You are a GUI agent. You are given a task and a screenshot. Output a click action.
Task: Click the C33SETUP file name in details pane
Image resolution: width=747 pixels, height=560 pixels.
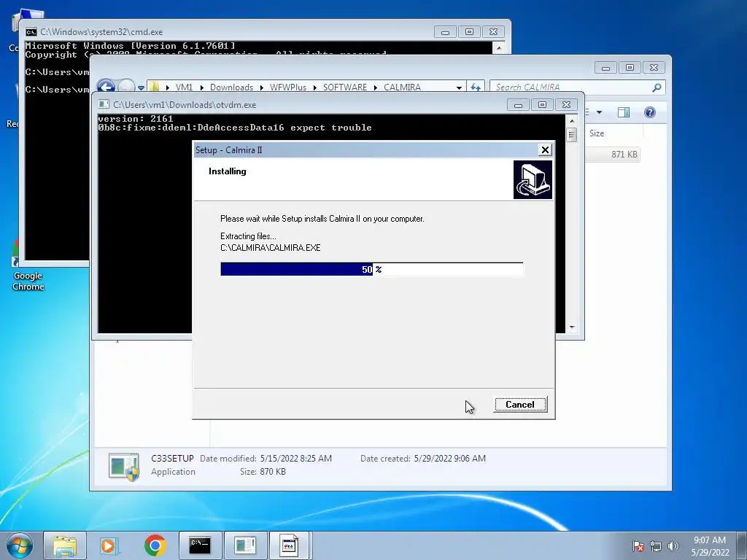coord(172,458)
